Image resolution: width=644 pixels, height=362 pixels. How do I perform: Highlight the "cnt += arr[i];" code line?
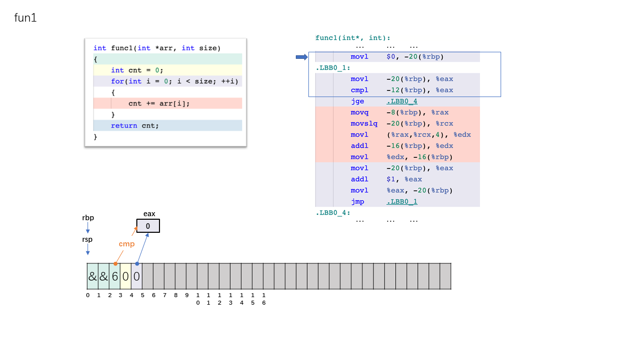(x=159, y=104)
